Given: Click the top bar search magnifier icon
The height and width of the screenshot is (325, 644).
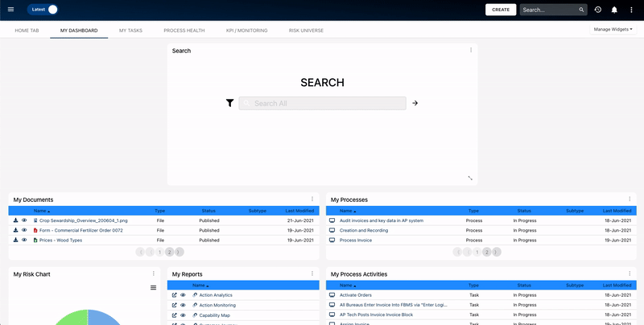Looking at the screenshot, I should [x=581, y=10].
